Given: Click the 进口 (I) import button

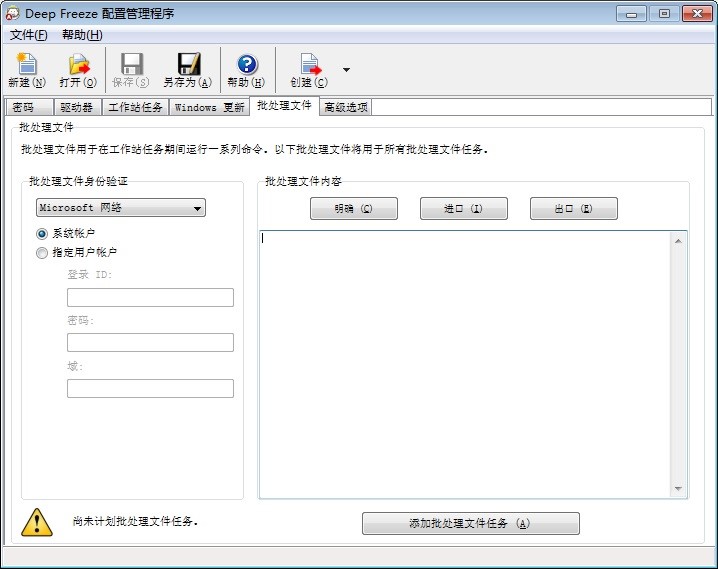Looking at the screenshot, I should coord(463,208).
